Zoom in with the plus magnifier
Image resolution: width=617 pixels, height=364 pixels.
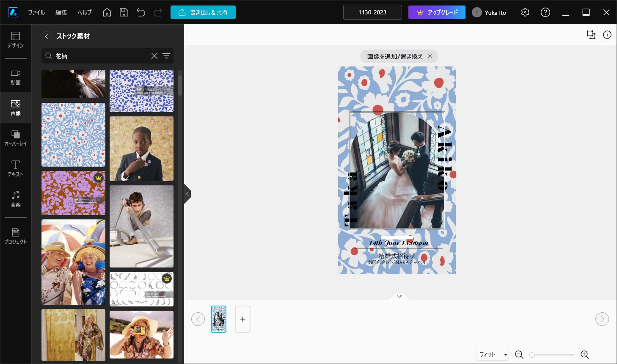click(585, 355)
